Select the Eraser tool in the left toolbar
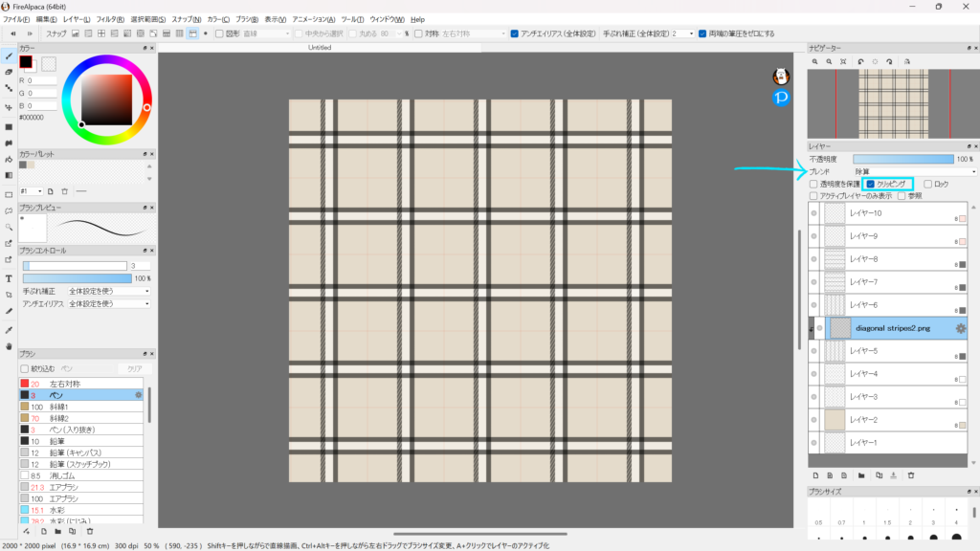This screenshot has width=980, height=551. (x=9, y=72)
